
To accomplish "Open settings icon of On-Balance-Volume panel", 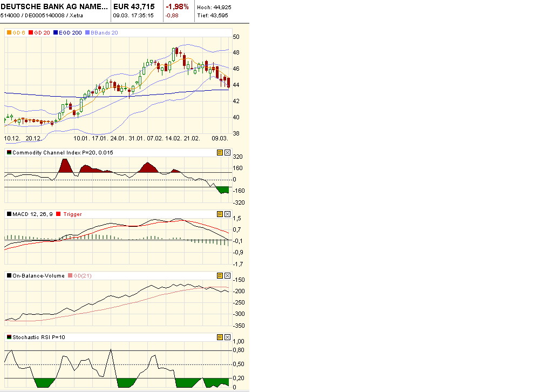I will (x=220, y=275).
